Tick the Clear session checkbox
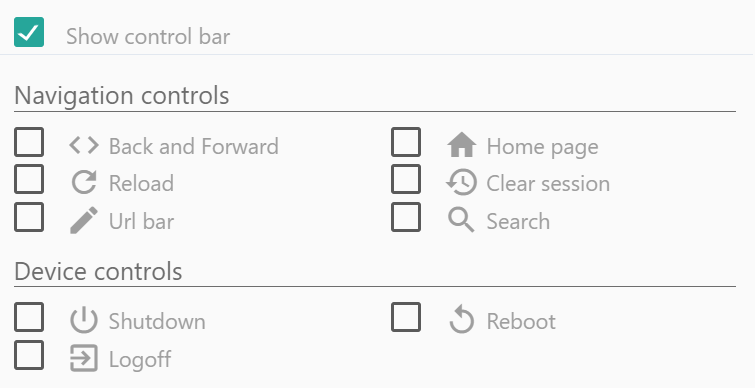755x388 pixels. [x=406, y=179]
